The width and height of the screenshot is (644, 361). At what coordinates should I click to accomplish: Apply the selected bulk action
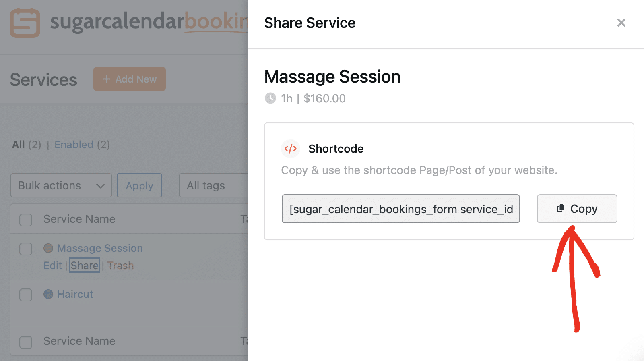139,185
